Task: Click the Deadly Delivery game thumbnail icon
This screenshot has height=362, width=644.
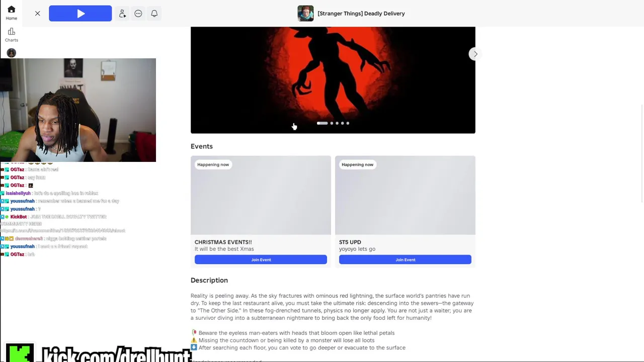Action: point(305,14)
